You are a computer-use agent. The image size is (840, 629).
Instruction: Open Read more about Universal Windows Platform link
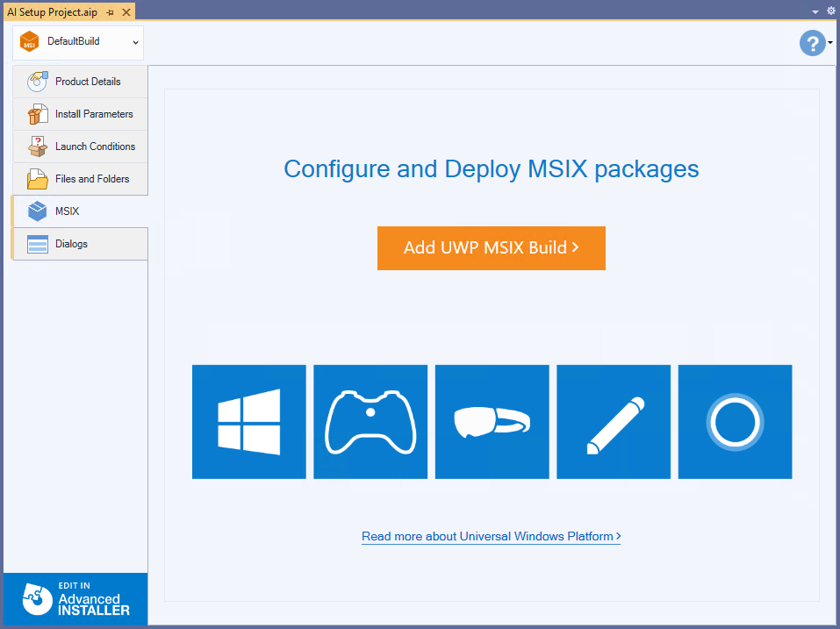tap(492, 536)
